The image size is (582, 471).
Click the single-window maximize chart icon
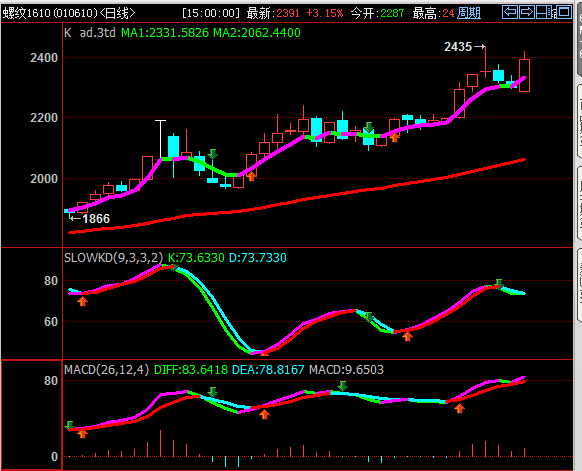click(565, 12)
